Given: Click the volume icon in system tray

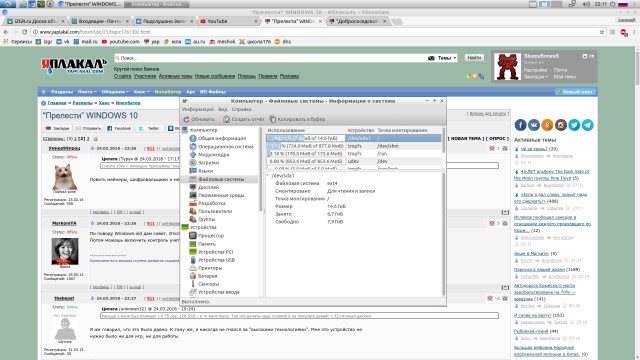Looking at the screenshot, I should (x=587, y=4).
